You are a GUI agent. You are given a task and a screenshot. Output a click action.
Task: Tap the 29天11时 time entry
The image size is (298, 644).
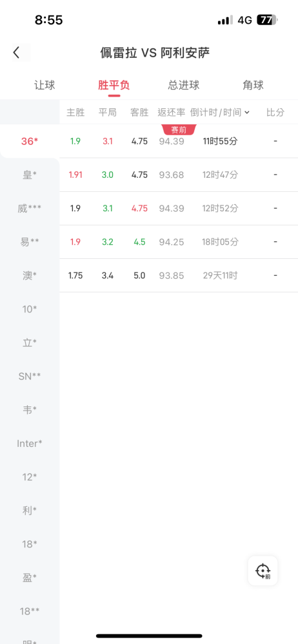(x=220, y=276)
